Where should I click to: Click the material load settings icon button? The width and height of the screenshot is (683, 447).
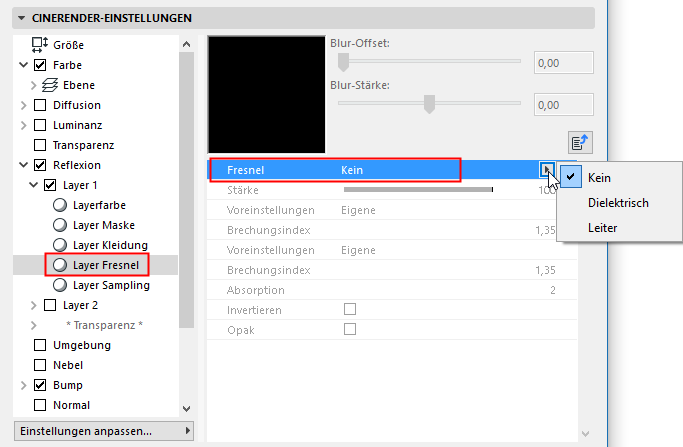pyautogui.click(x=580, y=142)
